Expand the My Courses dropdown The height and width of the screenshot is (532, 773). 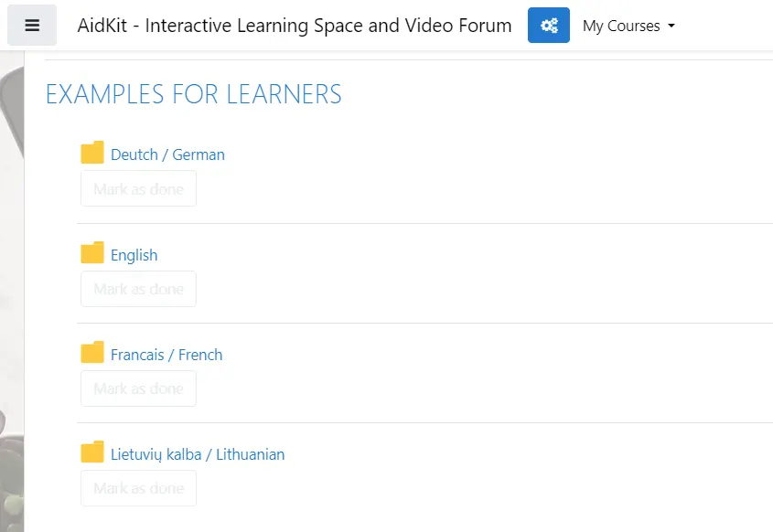628,26
